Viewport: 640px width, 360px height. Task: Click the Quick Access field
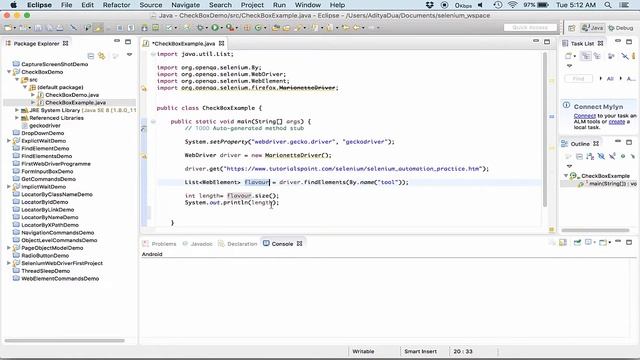pyautogui.click(x=530, y=27)
